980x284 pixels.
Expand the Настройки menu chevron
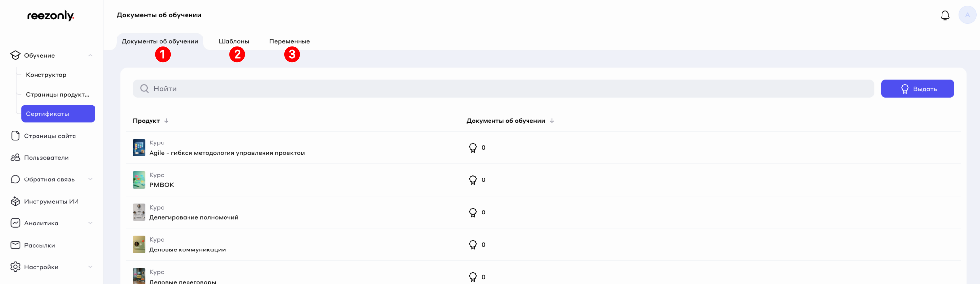90,267
